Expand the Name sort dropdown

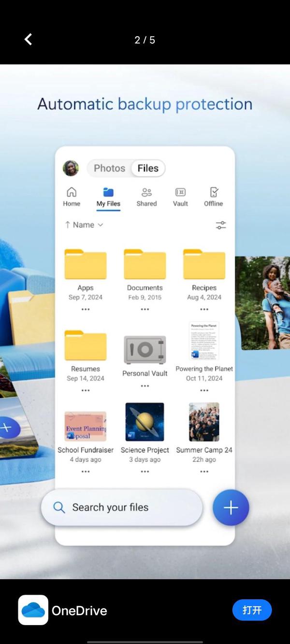coord(84,225)
